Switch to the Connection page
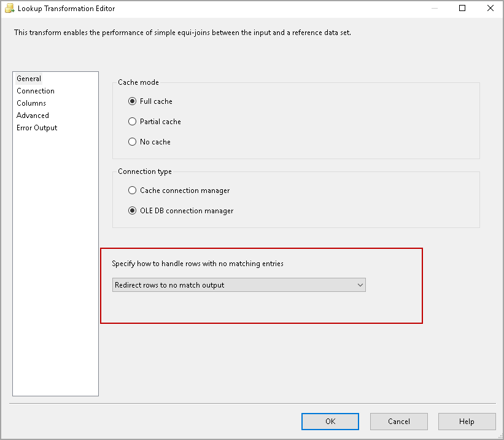 click(36, 91)
